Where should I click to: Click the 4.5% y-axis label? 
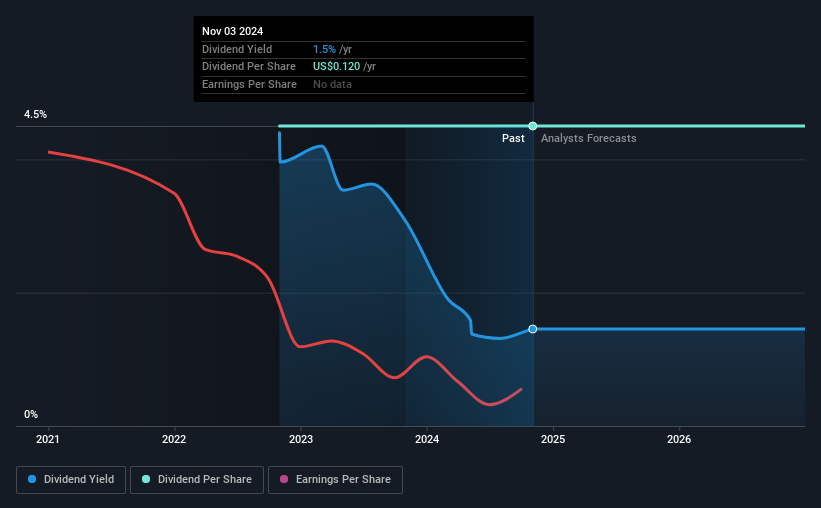[x=35, y=114]
